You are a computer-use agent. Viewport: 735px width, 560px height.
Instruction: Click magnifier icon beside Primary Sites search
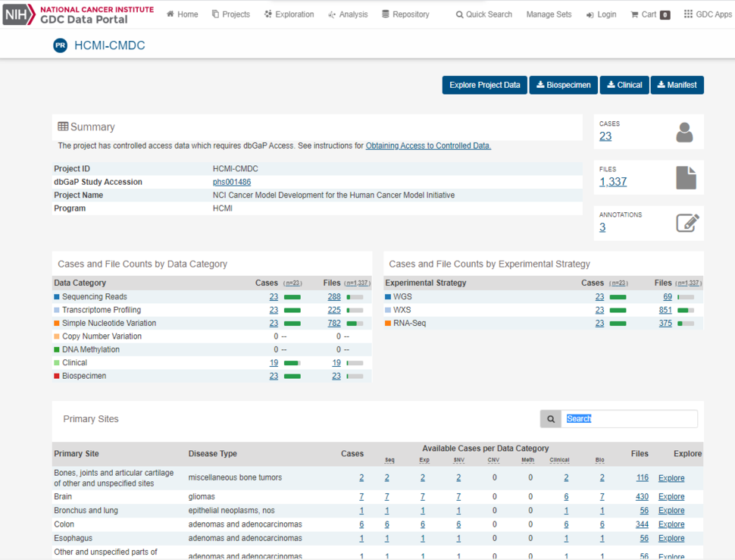[551, 418]
